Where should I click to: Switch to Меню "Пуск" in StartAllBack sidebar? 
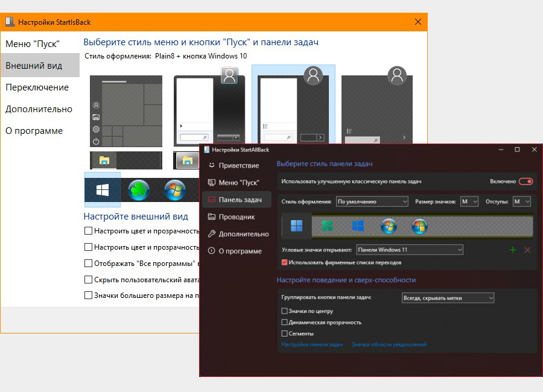pyautogui.click(x=237, y=183)
